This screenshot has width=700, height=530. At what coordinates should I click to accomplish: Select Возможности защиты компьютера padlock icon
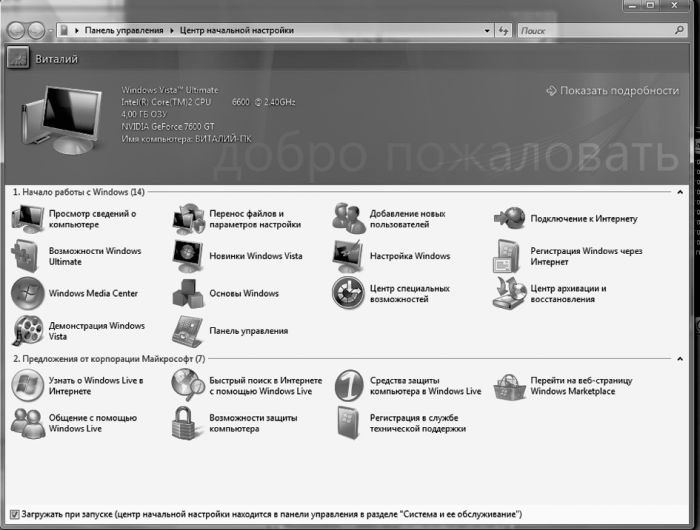pos(187,423)
